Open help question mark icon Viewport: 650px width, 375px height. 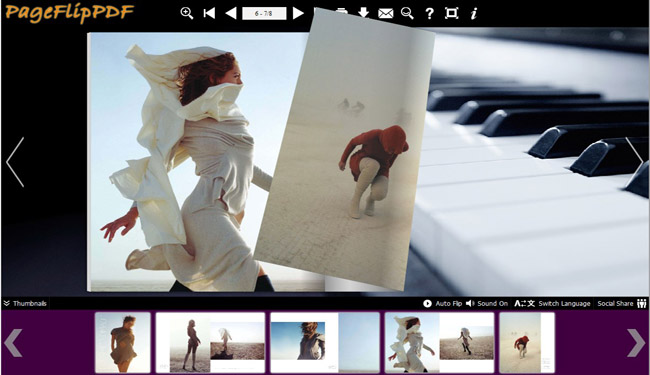429,14
